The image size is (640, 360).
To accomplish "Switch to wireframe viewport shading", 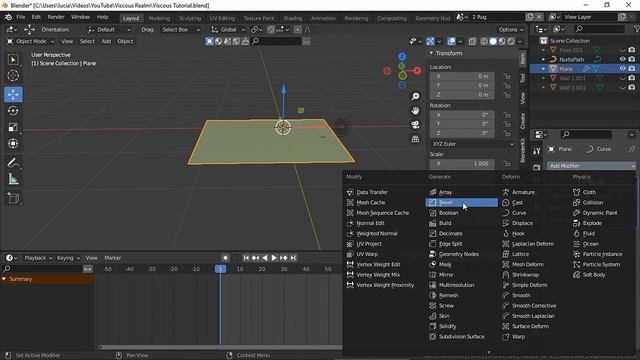I will [x=484, y=41].
